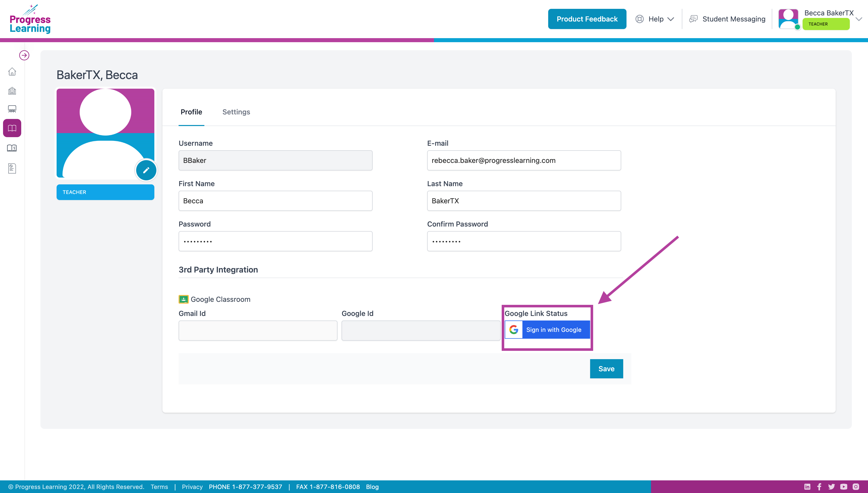Click the large profile picture thumbnail
The image size is (868, 493).
pyautogui.click(x=105, y=133)
